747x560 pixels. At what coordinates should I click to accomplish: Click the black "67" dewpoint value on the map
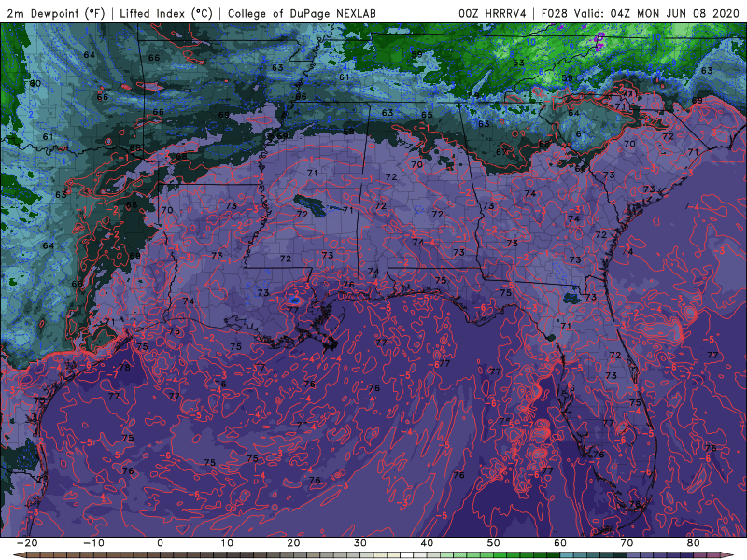point(501,152)
